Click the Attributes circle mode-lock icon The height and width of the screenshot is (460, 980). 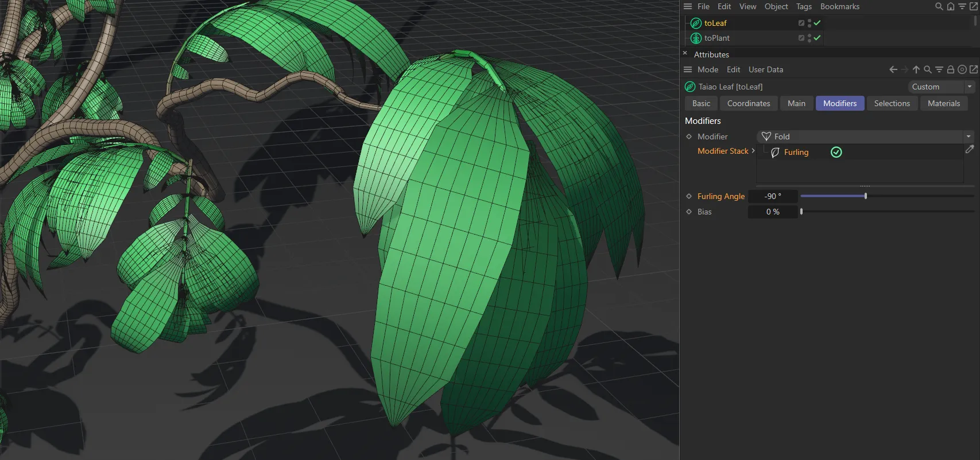962,69
